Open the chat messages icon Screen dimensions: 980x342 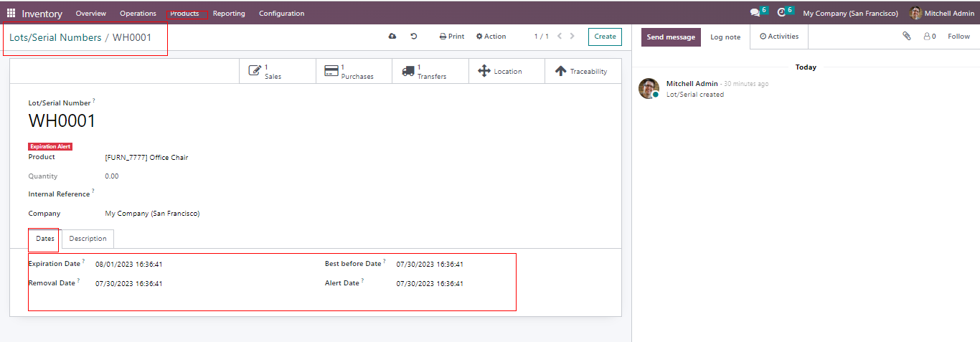point(755,13)
